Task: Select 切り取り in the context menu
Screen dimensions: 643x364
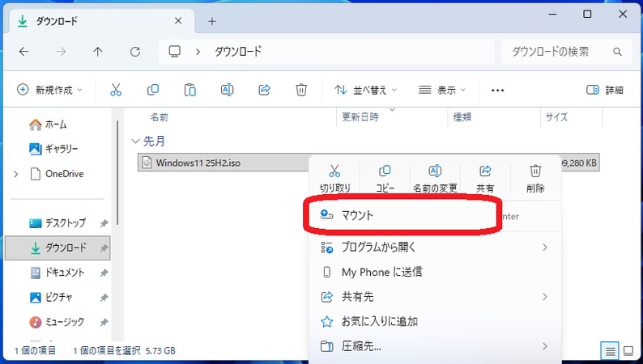Action: 334,179
